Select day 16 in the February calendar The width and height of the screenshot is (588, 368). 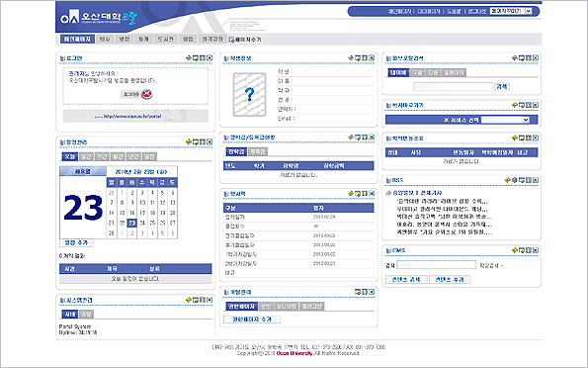[132, 213]
